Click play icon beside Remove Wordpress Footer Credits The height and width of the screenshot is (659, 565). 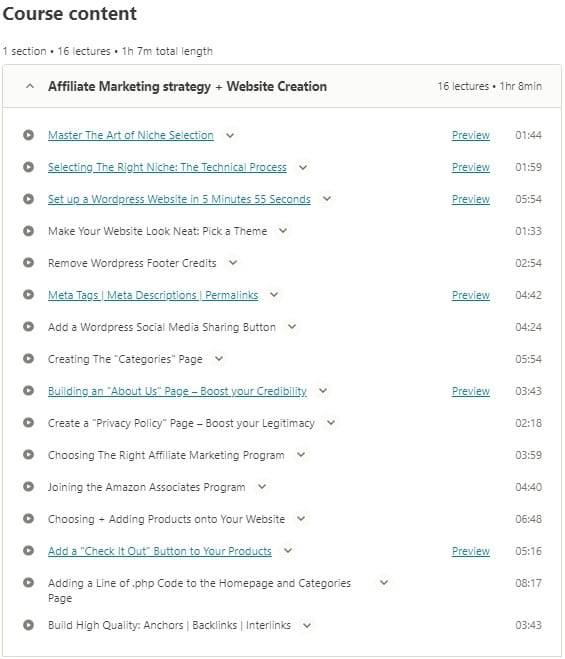29,263
